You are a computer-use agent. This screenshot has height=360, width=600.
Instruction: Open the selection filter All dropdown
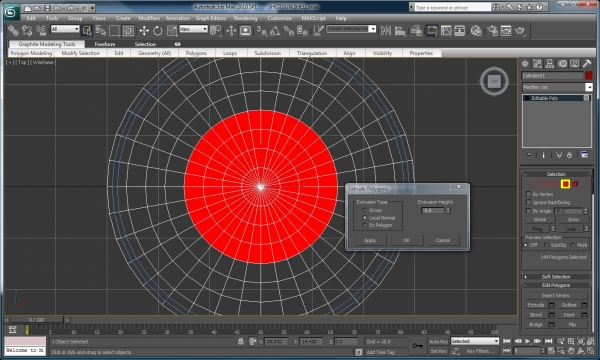65,29
